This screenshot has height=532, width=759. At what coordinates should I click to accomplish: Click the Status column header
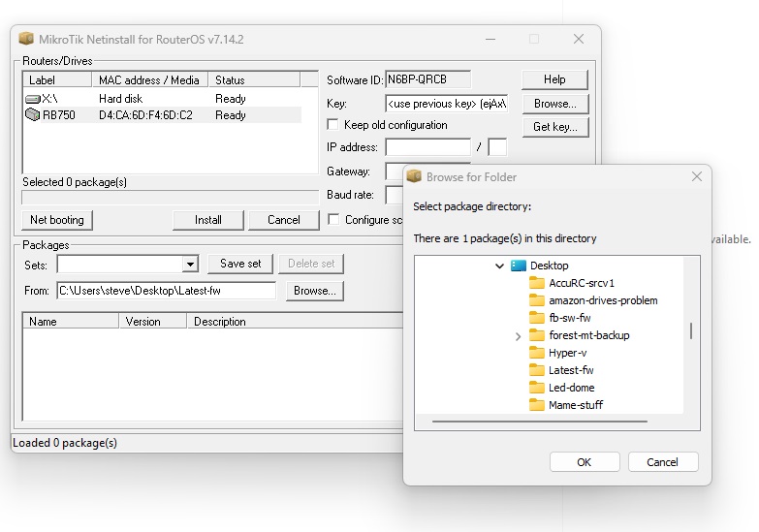[x=254, y=79]
